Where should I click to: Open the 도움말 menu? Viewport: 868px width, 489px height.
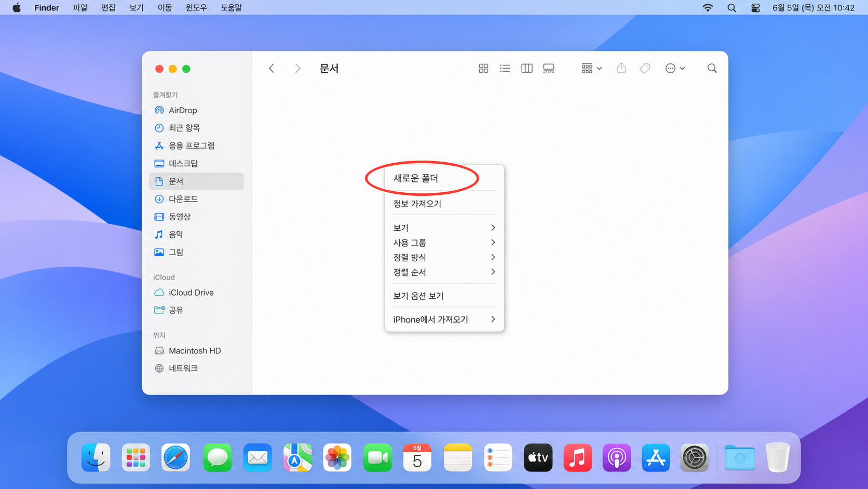point(231,7)
